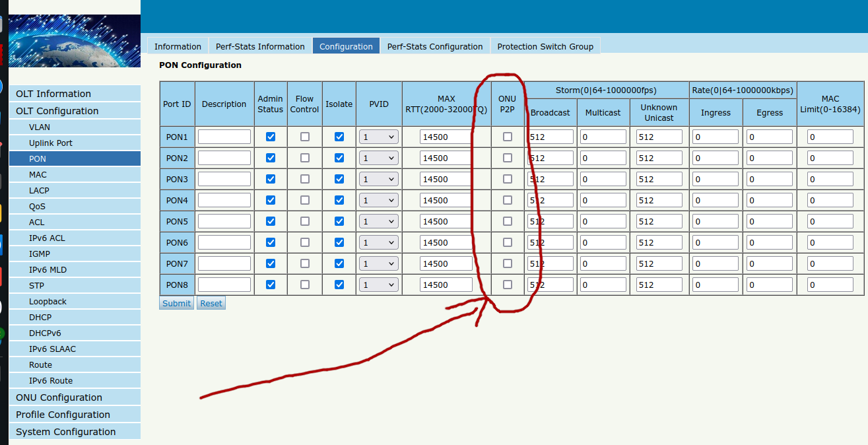Viewport: 868px width, 445px height.
Task: Focus the Broadcast storm field for PON1
Action: [551, 137]
